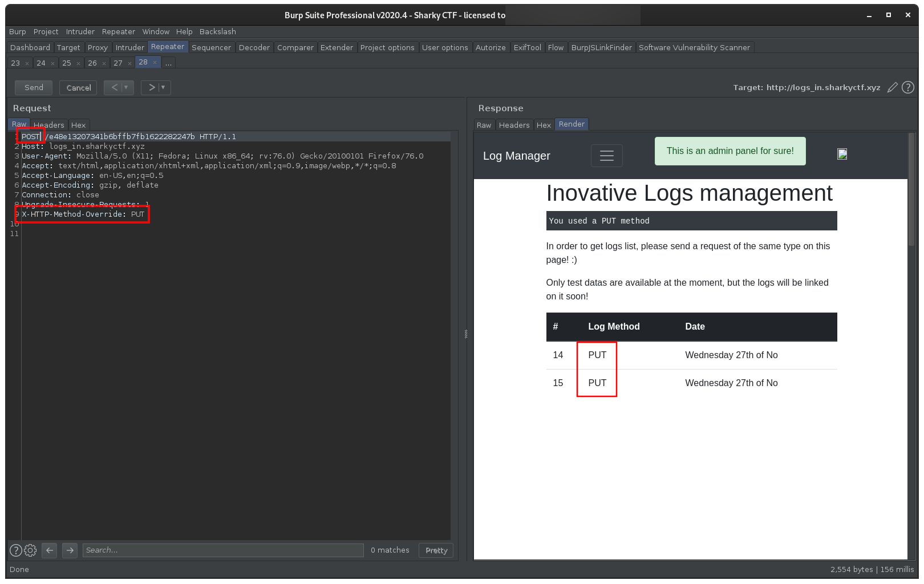This screenshot has height=584, width=924.
Task: Select repeater tab 27
Action: (x=118, y=63)
